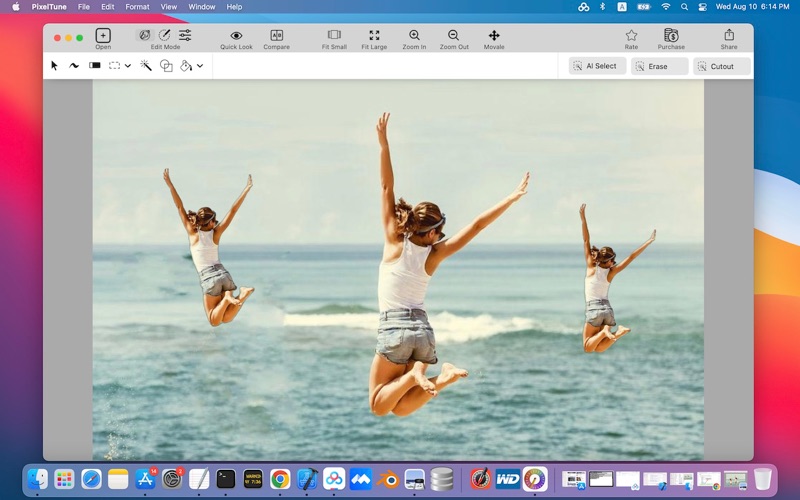Click the Cutout button
The width and height of the screenshot is (800, 500).
coord(721,66)
